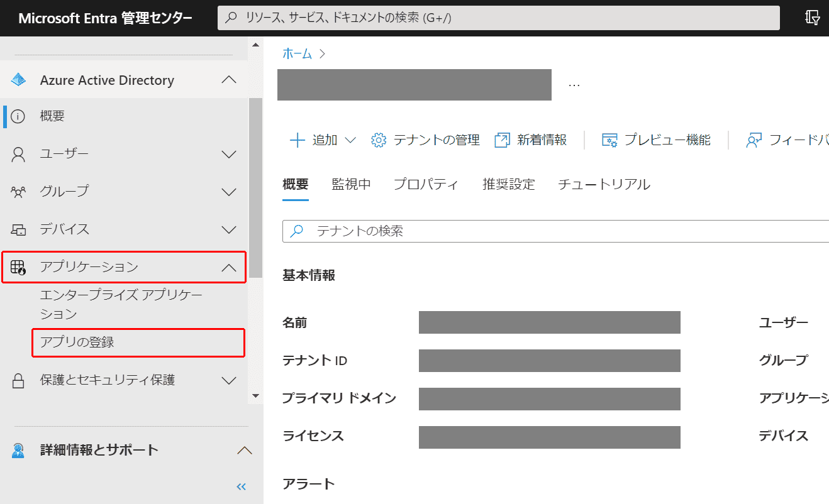This screenshot has height=504, width=829.
Task: Click the ホーム breadcrumb link
Action: pyautogui.click(x=297, y=53)
